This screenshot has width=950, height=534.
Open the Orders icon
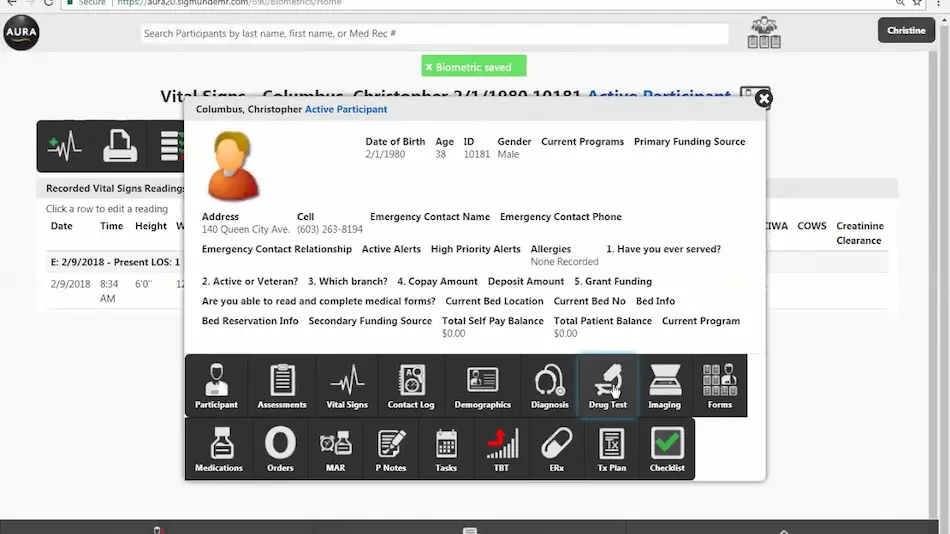pyautogui.click(x=280, y=449)
